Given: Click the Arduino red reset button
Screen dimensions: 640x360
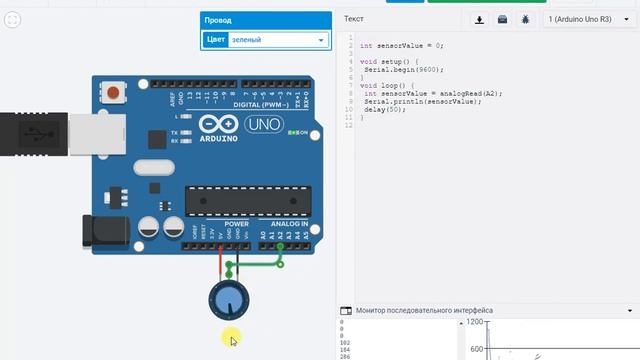Looking at the screenshot, I should point(113,93).
